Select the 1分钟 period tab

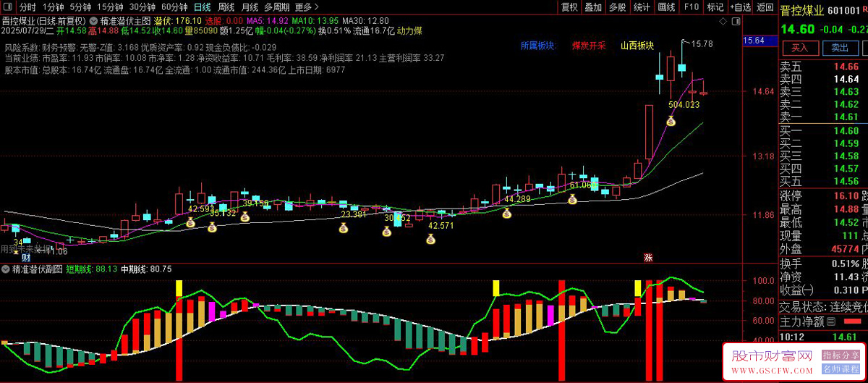pos(54,7)
